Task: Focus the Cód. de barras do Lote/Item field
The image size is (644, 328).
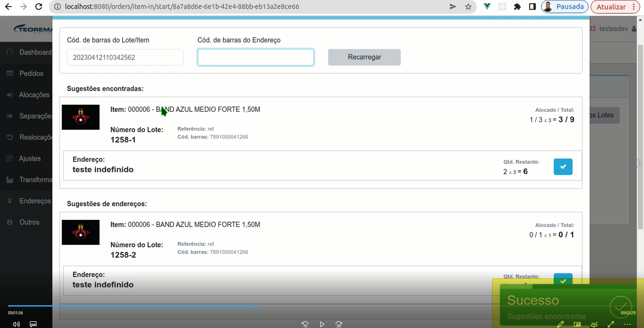Action: pyautogui.click(x=125, y=57)
